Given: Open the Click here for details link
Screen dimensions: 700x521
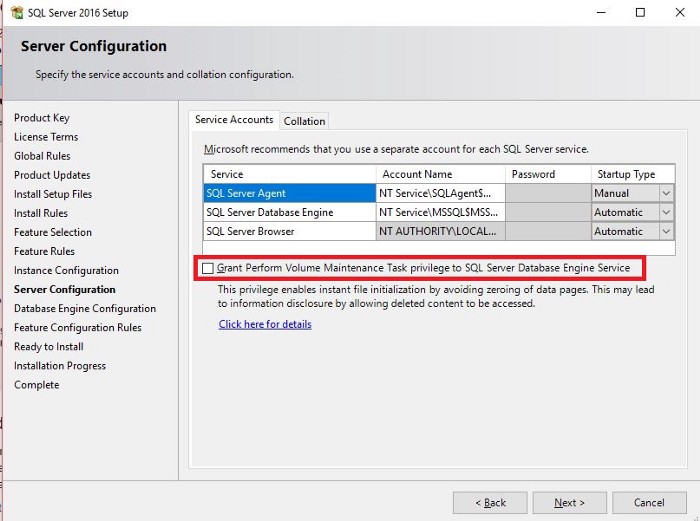Looking at the screenshot, I should click(x=265, y=324).
